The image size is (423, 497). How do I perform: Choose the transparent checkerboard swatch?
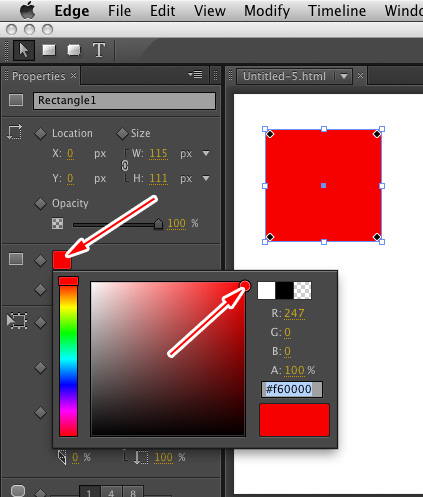pyautogui.click(x=303, y=290)
